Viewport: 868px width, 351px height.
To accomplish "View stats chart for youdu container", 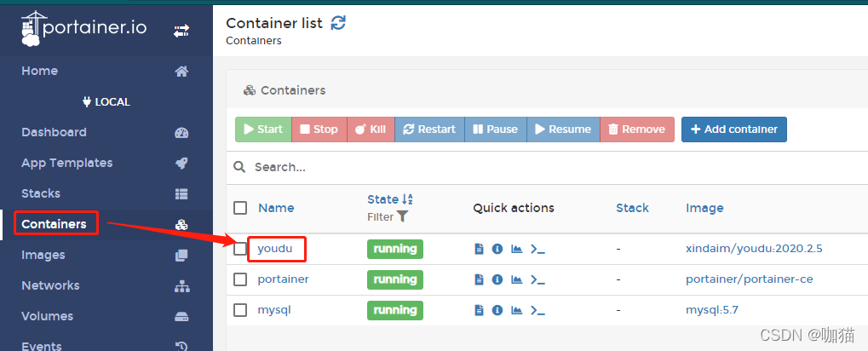I will tap(516, 249).
